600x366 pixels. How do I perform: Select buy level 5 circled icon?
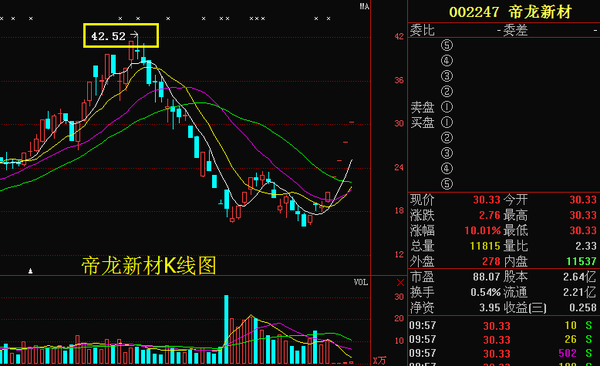pyautogui.click(x=447, y=184)
